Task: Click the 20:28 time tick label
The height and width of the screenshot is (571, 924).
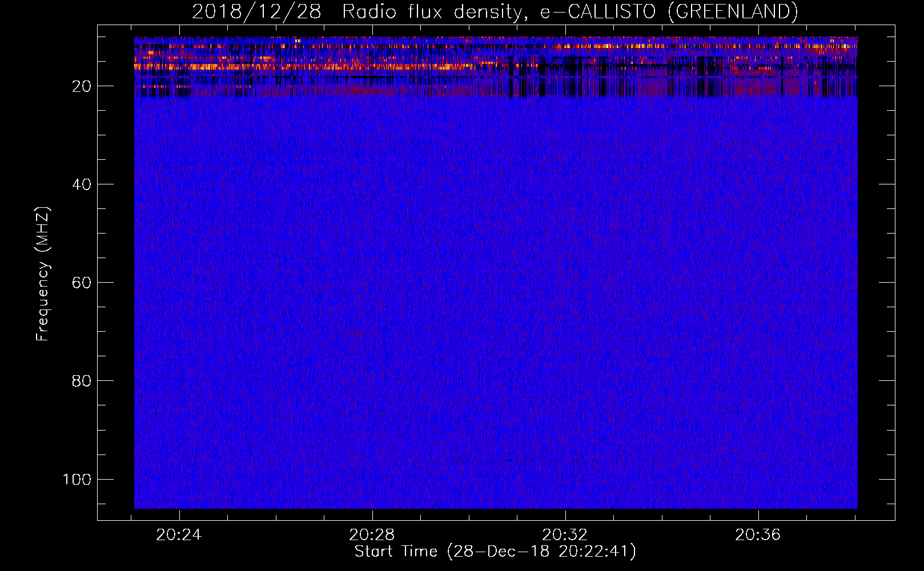Action: pyautogui.click(x=372, y=535)
